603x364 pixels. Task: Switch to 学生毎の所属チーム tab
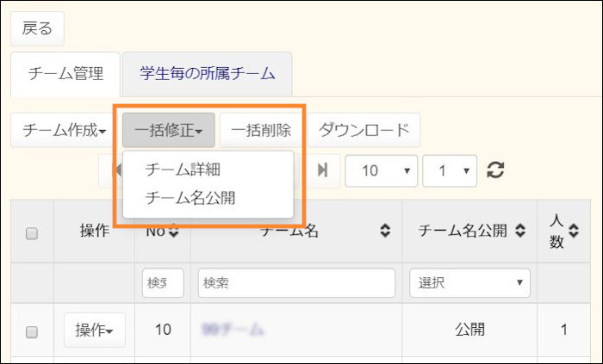(x=207, y=74)
